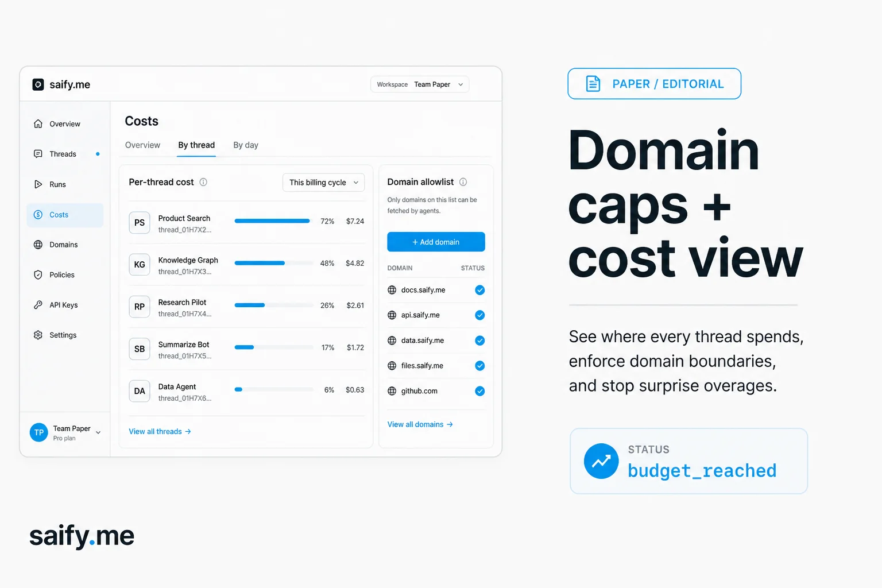Screen dimensions: 882x588
Task: Click the Product Search 72% progress bar
Action: coord(274,221)
